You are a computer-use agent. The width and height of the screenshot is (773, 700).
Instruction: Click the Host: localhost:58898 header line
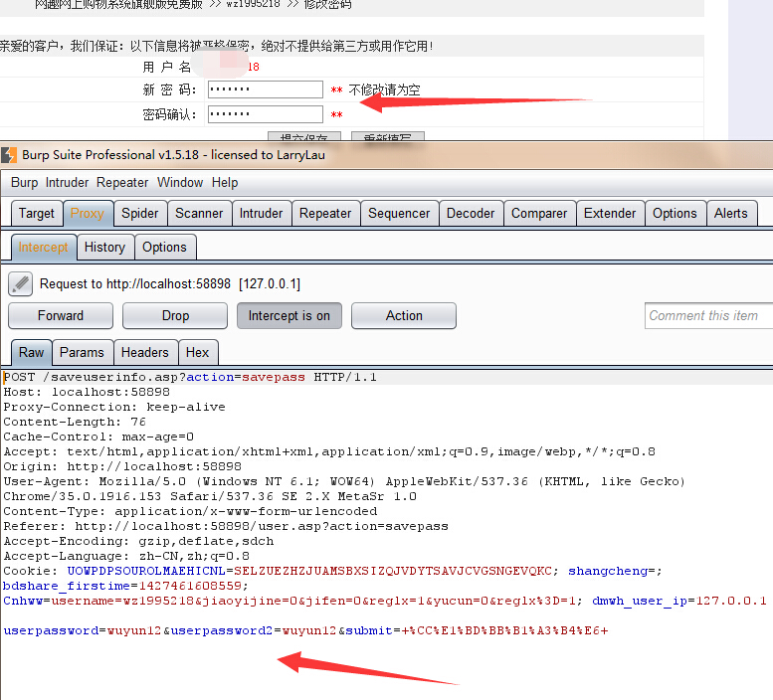point(87,392)
